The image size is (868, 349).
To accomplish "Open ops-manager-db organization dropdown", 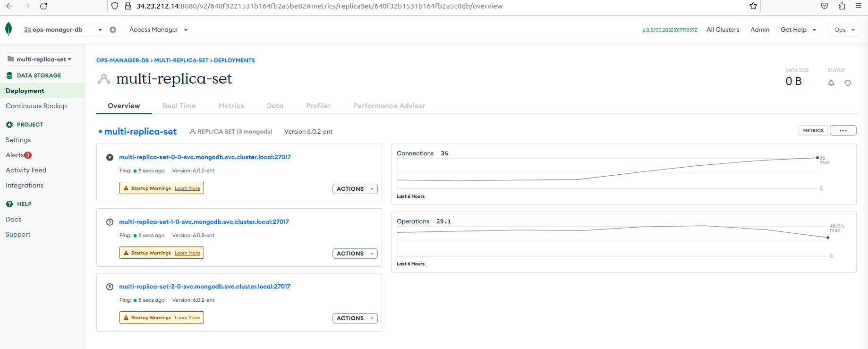I will [x=63, y=30].
